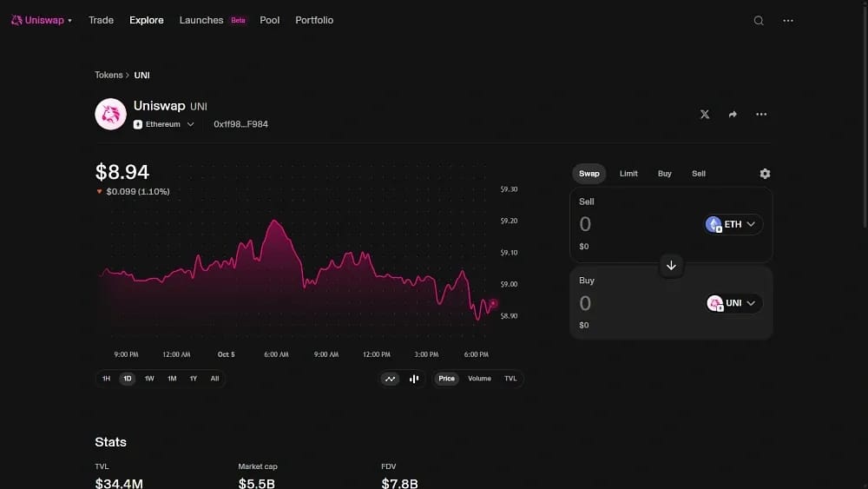868x489 pixels.
Task: Switch to the Sell tab
Action: pyautogui.click(x=699, y=174)
